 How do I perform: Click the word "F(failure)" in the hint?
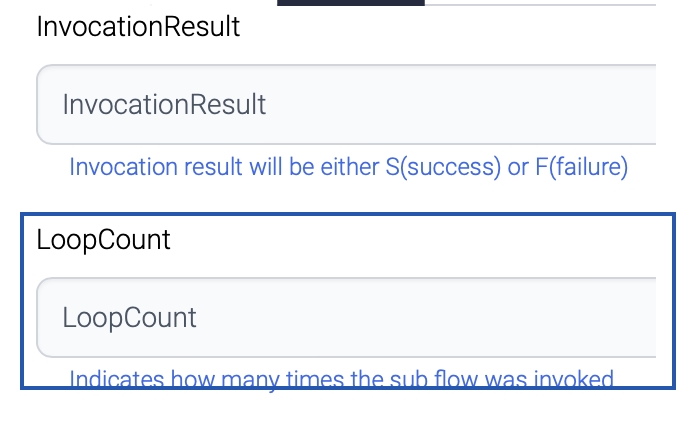[x=581, y=167]
